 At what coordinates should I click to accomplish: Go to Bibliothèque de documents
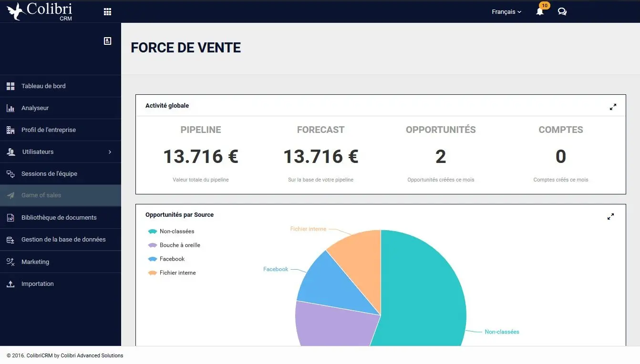(59, 218)
